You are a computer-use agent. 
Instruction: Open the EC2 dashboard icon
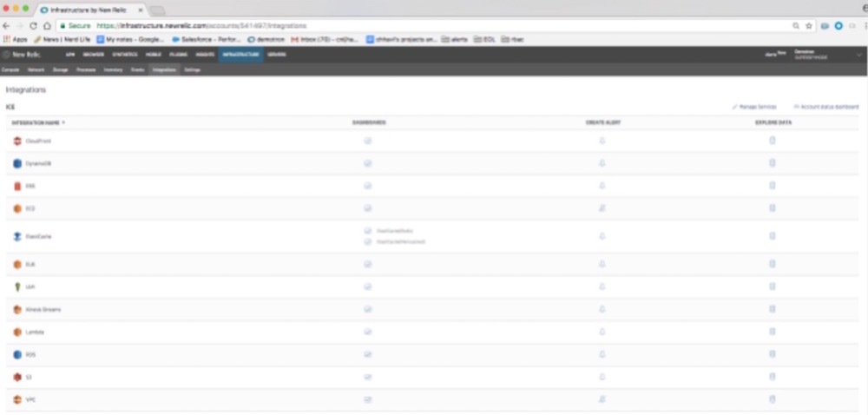(x=367, y=208)
